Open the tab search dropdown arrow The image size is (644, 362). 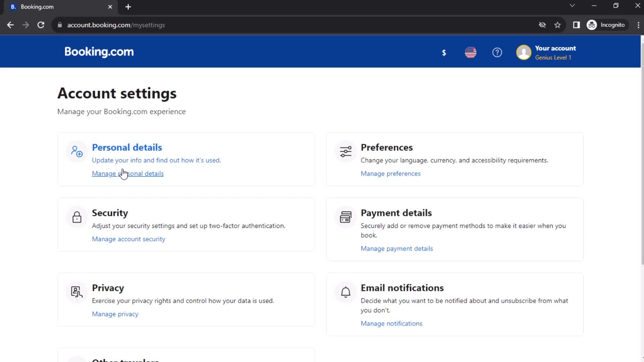pos(572,5)
